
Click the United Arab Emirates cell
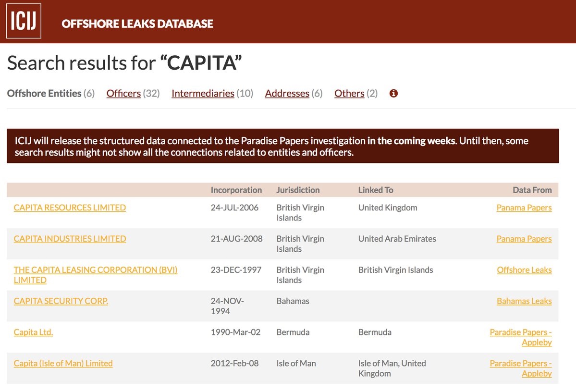click(x=397, y=239)
